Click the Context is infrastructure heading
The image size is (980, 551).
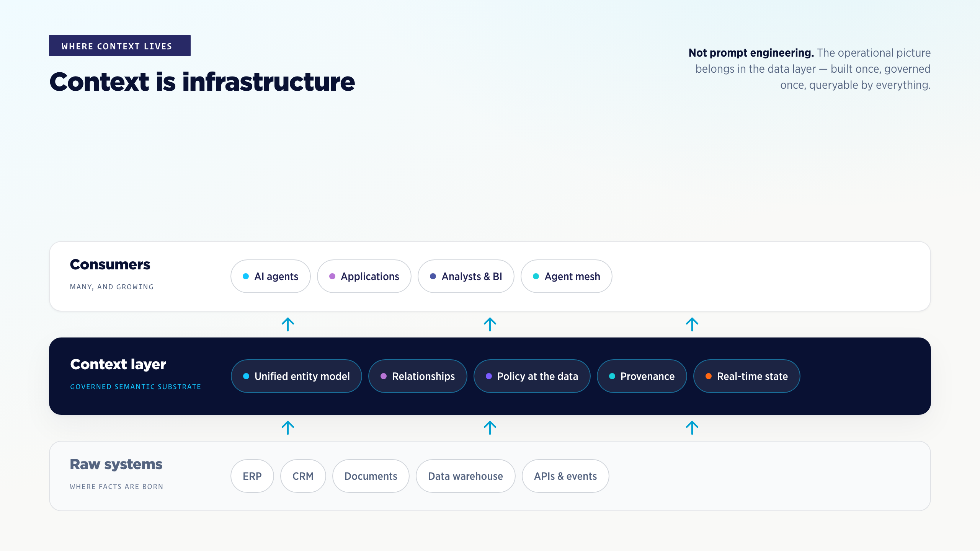(x=202, y=82)
